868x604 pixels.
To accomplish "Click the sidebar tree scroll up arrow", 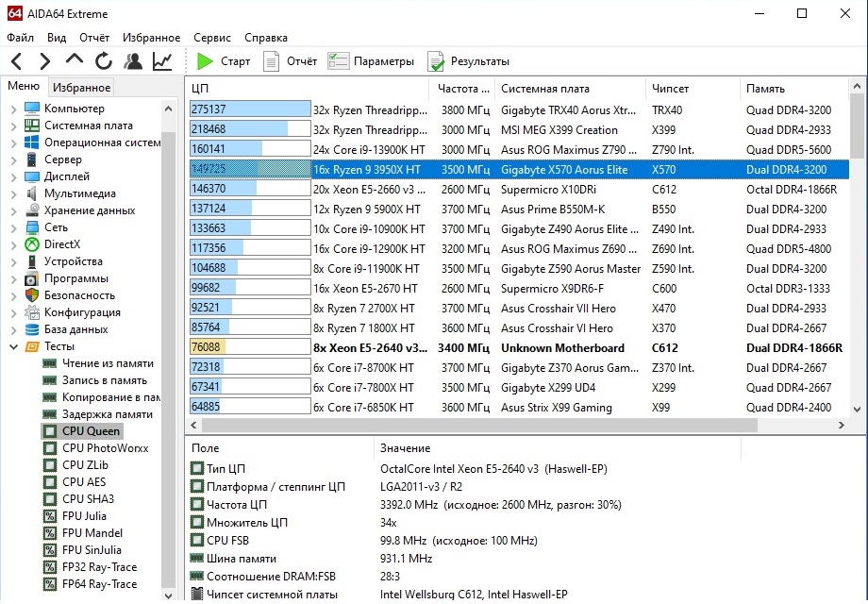I will coord(168,109).
